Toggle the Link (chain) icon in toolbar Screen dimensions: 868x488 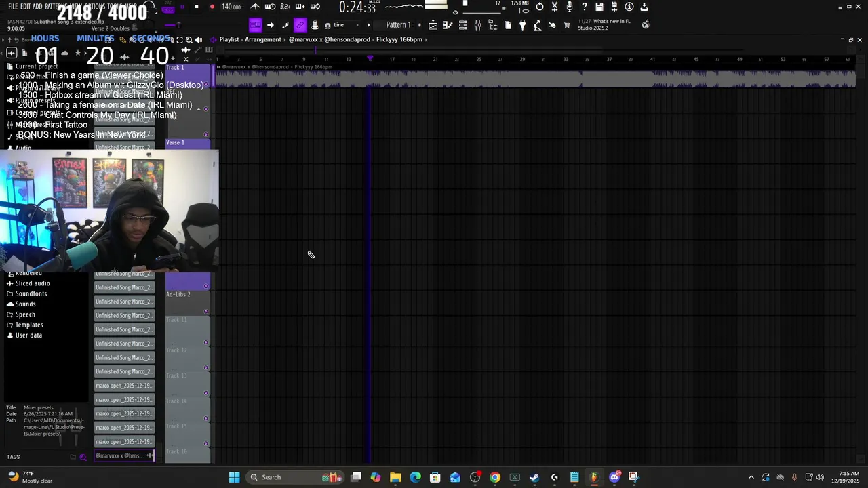(x=300, y=25)
